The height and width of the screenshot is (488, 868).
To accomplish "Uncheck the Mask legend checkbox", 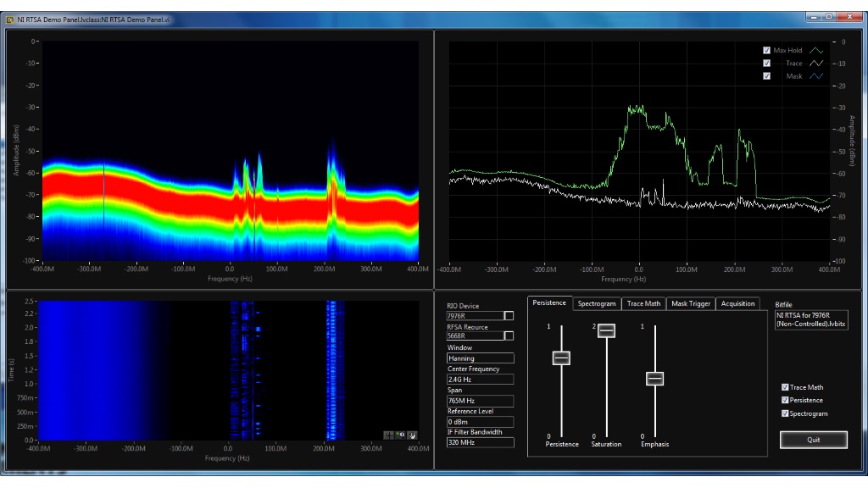I will pyautogui.click(x=766, y=76).
